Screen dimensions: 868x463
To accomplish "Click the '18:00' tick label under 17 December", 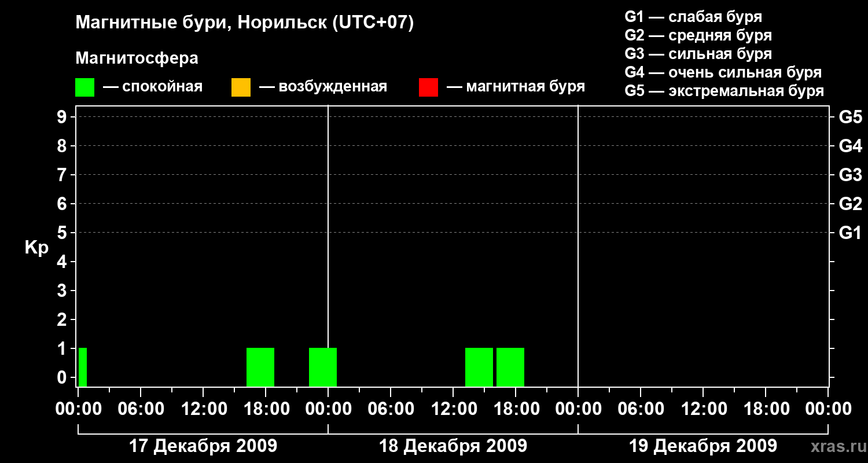I will 266,409.
